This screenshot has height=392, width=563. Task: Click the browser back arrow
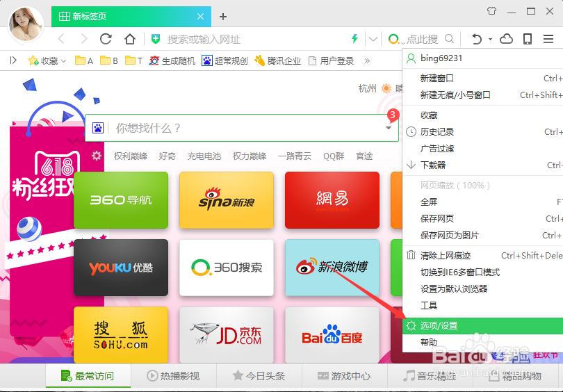[x=61, y=39]
